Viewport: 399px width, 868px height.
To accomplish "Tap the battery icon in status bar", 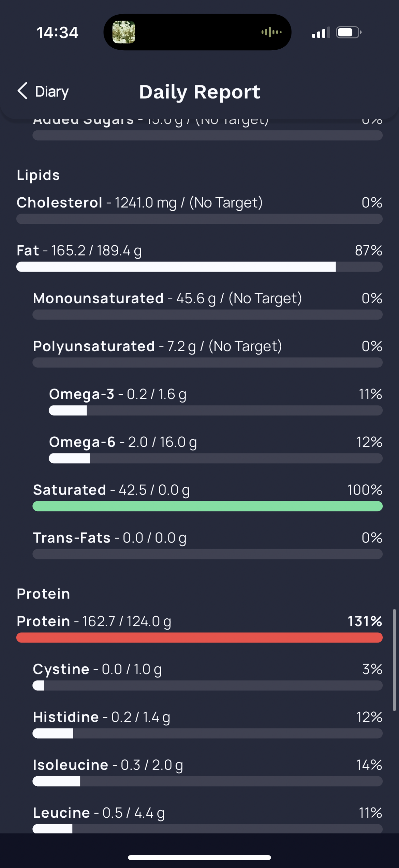I will (x=348, y=33).
